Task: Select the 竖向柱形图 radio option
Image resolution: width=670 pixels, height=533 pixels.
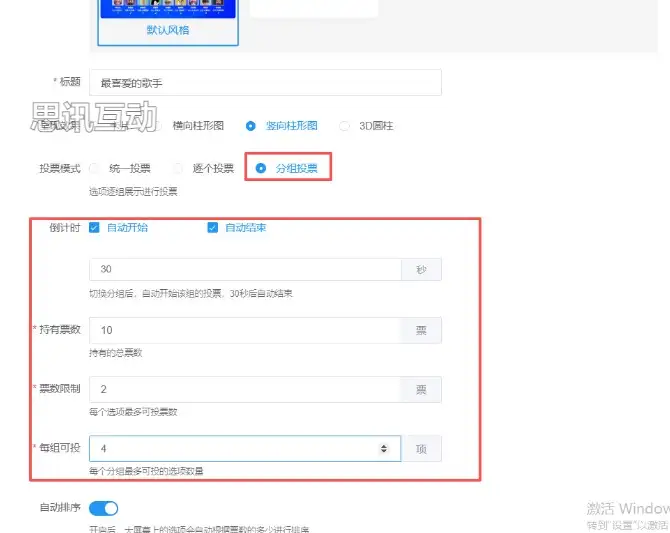Action: (x=282, y=126)
